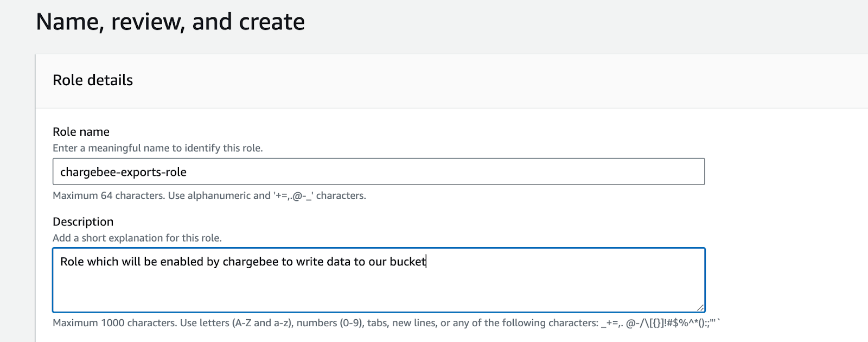Click the "Maximum 1000 characters" constraint text
Screen dimensions: 868x342
point(325,323)
